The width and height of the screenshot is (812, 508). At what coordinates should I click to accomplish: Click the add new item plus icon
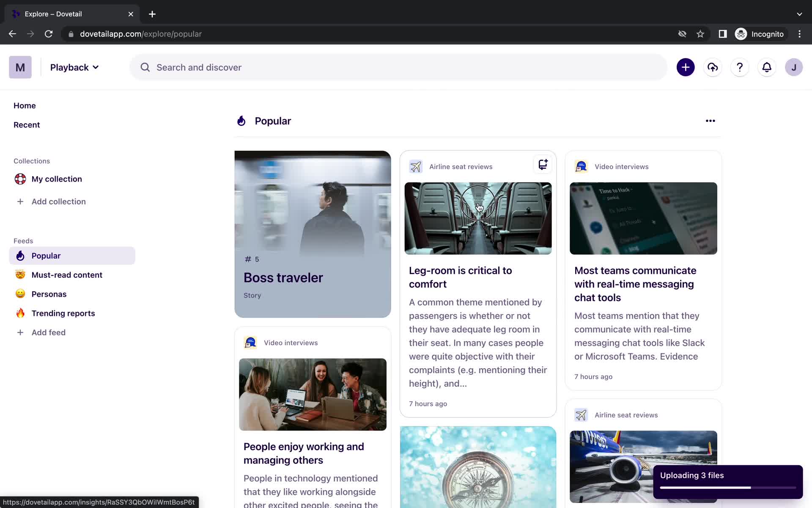pos(685,67)
